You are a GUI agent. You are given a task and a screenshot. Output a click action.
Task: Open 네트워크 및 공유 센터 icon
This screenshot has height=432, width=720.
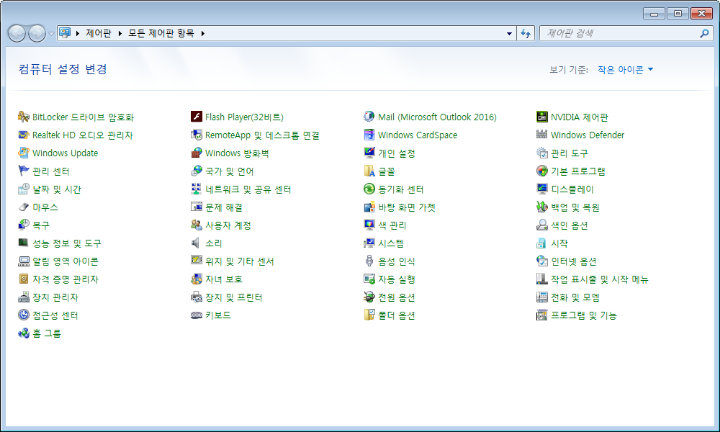tap(197, 189)
